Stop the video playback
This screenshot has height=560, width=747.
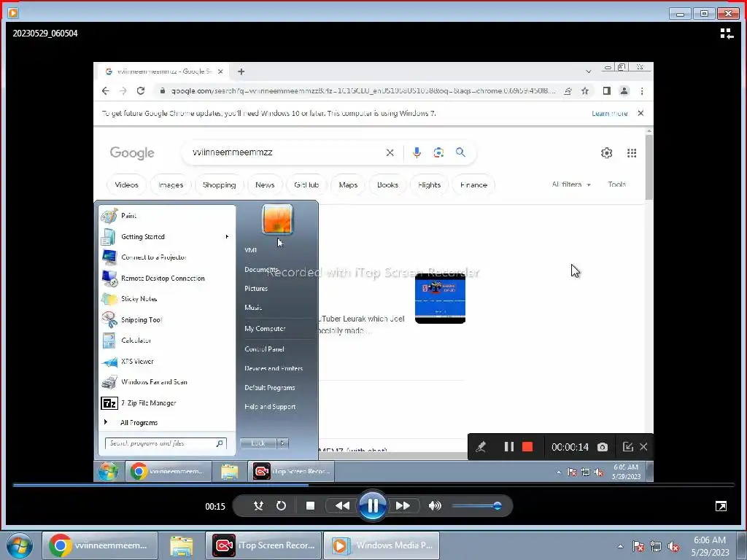[310, 506]
